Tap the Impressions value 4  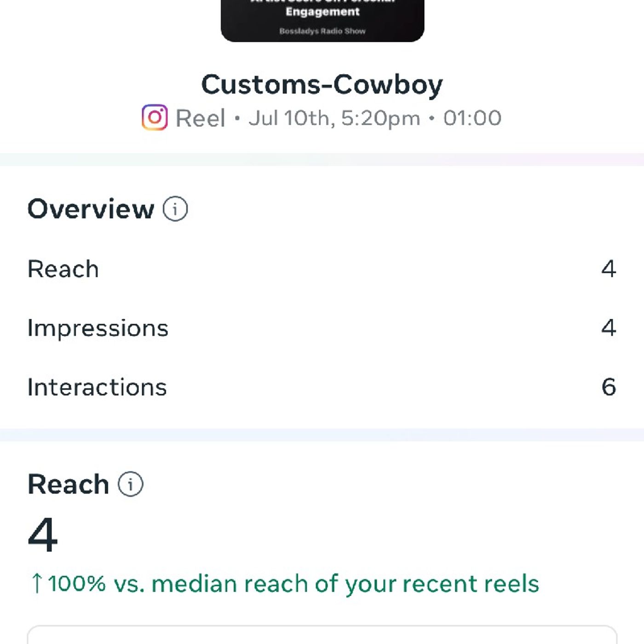tap(609, 328)
